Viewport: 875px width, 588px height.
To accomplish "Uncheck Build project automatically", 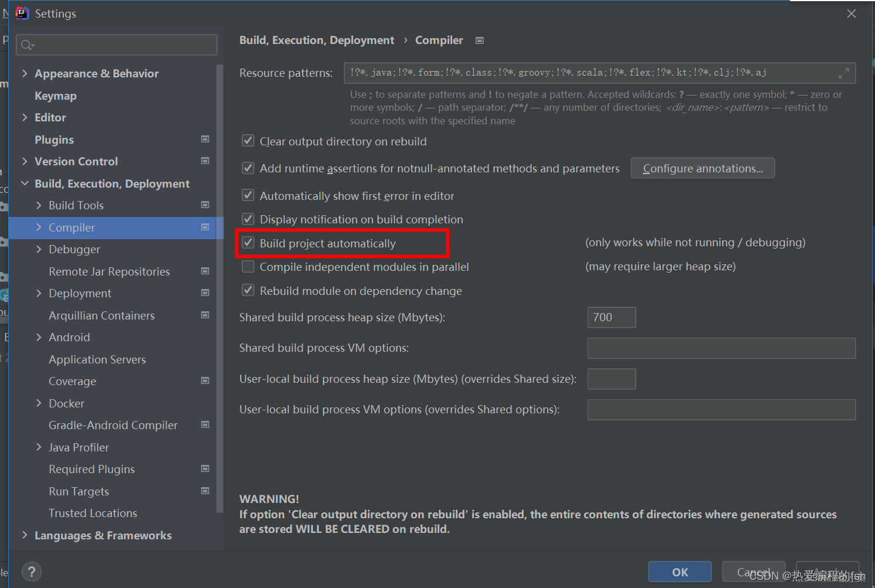I will (248, 243).
